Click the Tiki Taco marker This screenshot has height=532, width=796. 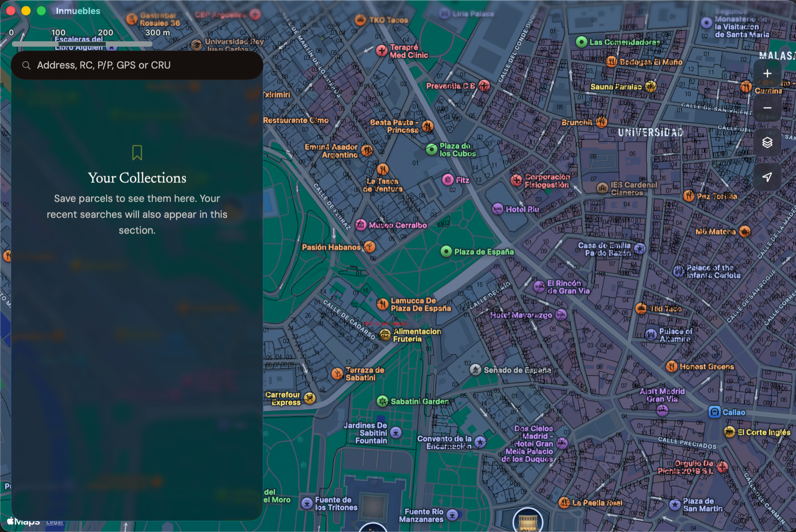click(x=641, y=309)
